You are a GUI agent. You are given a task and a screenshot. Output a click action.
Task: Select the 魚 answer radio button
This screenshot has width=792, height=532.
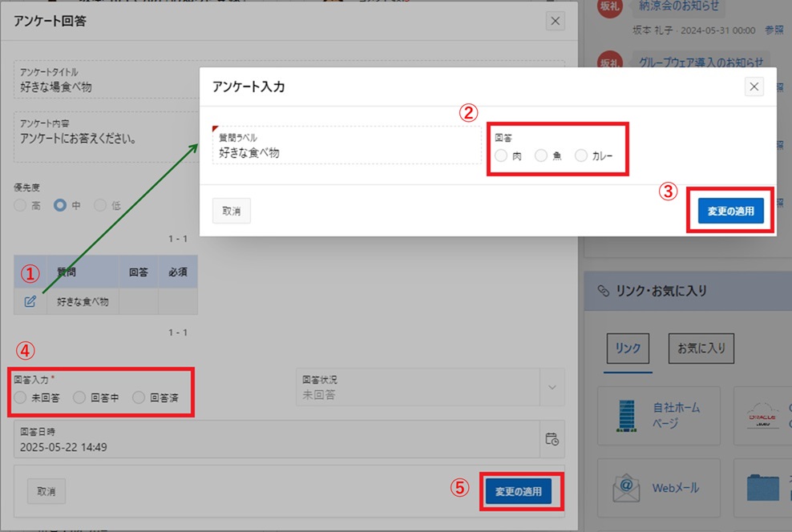pyautogui.click(x=541, y=155)
